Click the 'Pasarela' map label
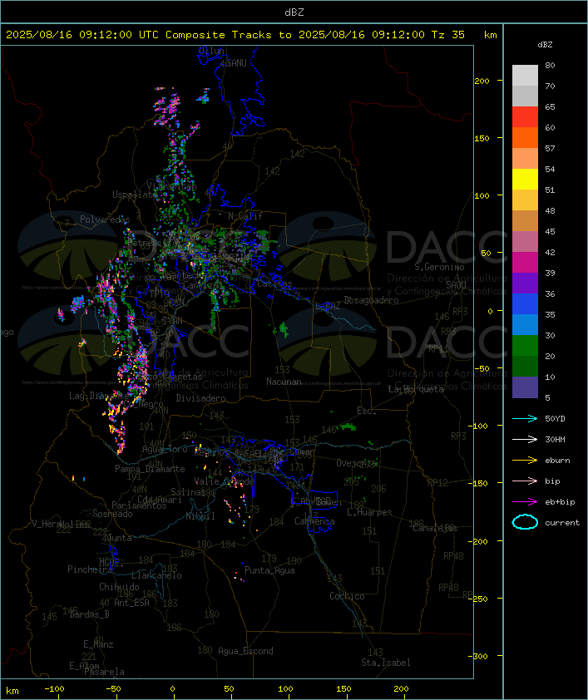This screenshot has height=700, width=588. [104, 672]
